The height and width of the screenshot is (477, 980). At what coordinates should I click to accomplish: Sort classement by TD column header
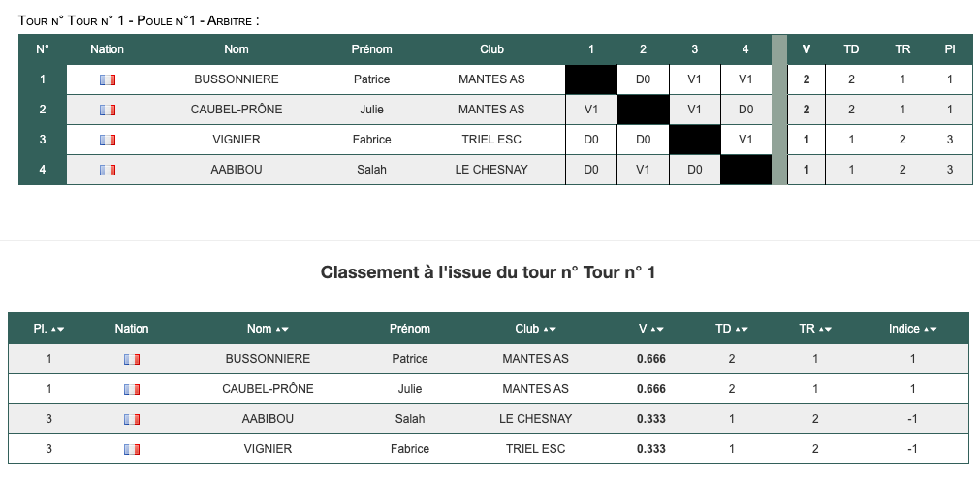731,329
